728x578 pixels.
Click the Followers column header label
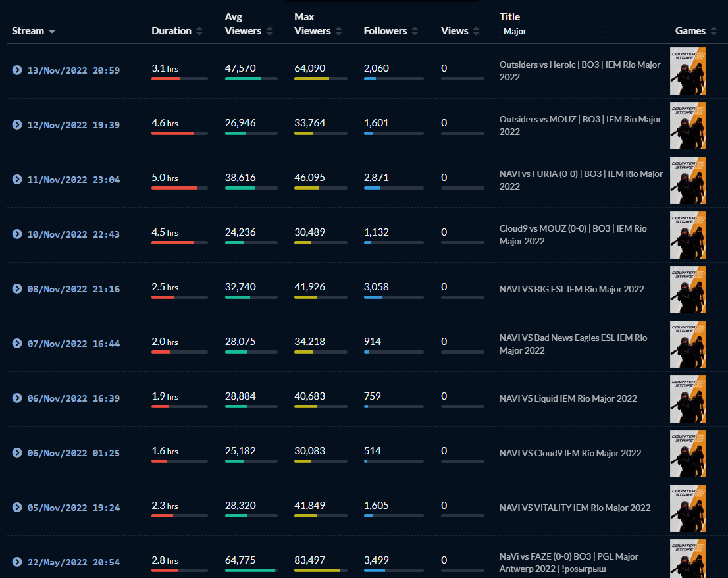pyautogui.click(x=385, y=31)
